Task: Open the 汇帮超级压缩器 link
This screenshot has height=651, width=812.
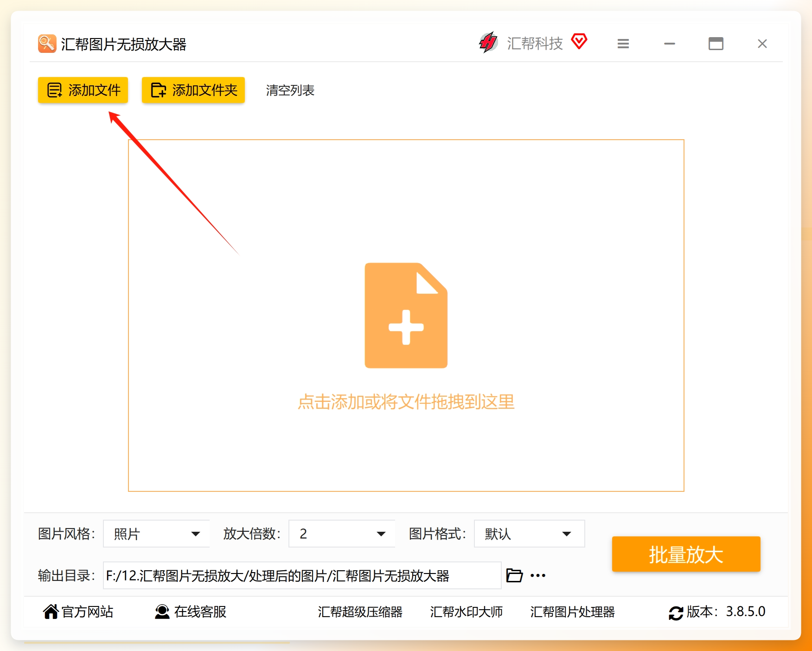Action: (x=360, y=612)
